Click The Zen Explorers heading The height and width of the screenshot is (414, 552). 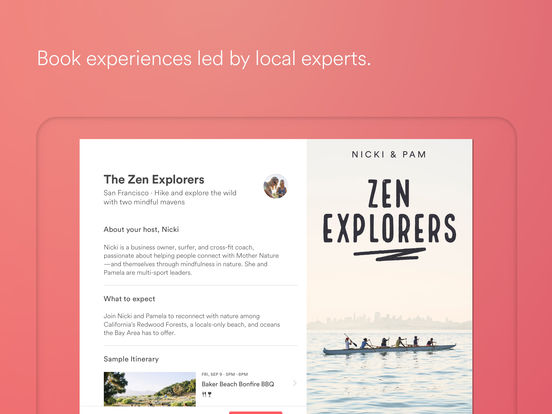point(154,180)
